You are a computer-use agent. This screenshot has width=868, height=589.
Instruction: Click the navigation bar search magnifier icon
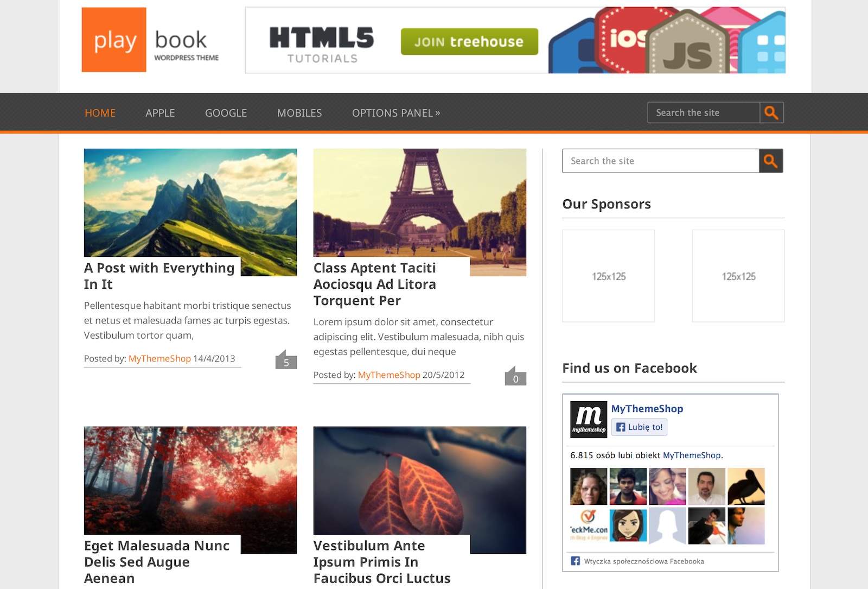coord(771,113)
